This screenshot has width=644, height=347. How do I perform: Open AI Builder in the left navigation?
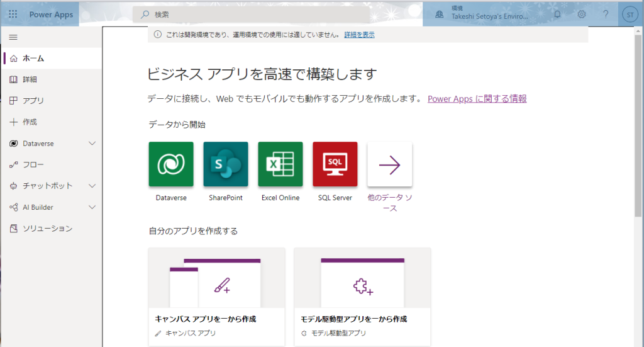pos(52,207)
